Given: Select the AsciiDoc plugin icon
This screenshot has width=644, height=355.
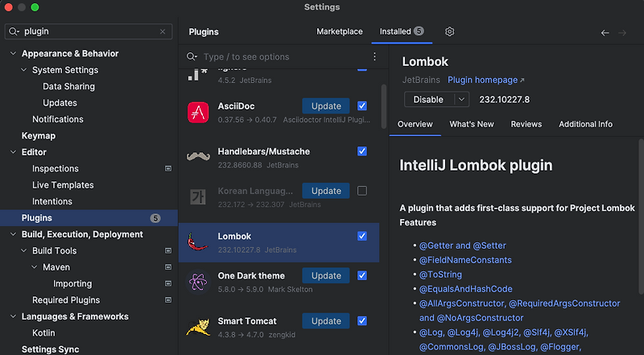Looking at the screenshot, I should [198, 113].
